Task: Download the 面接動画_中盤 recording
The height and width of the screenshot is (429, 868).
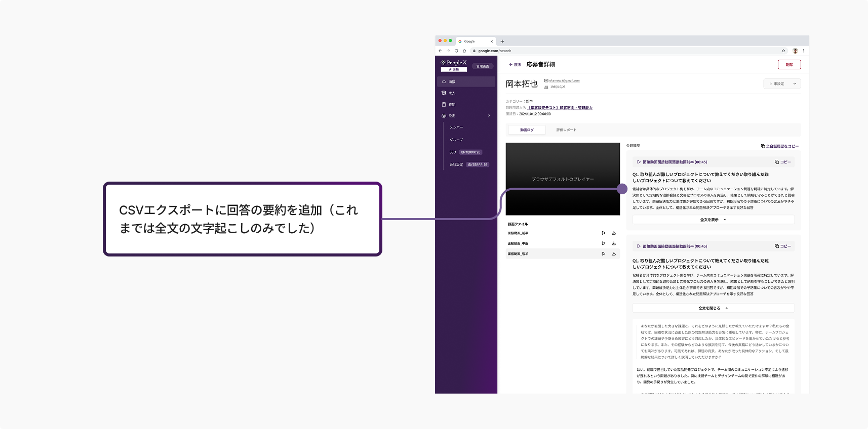Action: (x=614, y=243)
